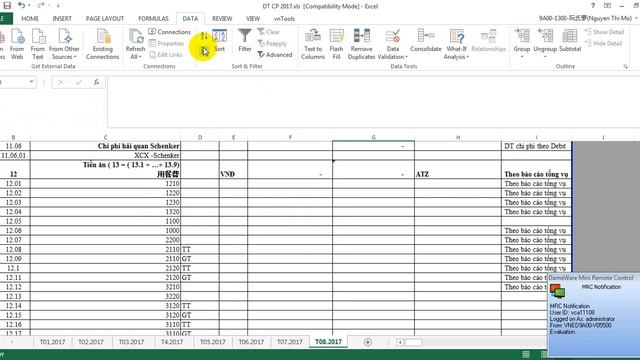
Task: Click the Consolidate icon
Action: (x=426, y=40)
